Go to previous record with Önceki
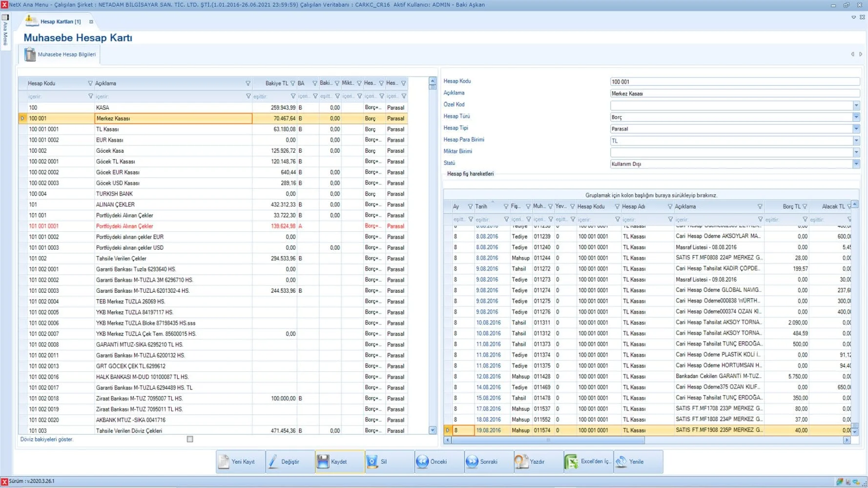 438,462
